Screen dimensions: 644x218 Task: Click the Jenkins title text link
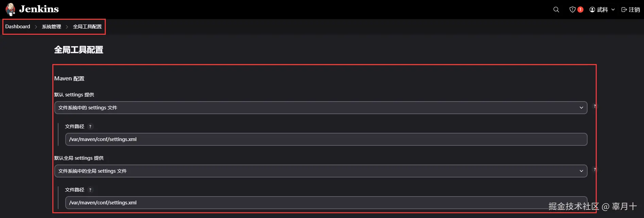[x=39, y=9]
